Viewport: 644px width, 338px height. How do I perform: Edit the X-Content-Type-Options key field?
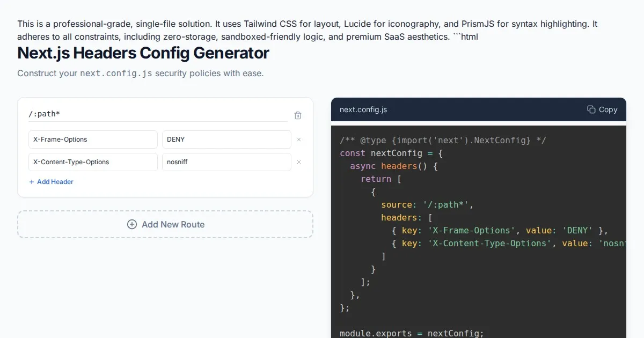point(93,162)
